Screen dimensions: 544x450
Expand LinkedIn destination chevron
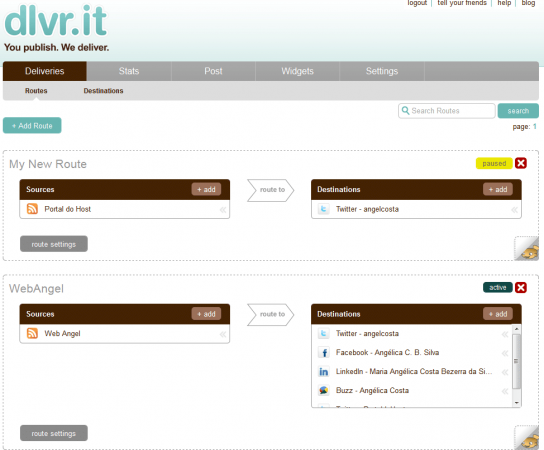click(x=505, y=372)
